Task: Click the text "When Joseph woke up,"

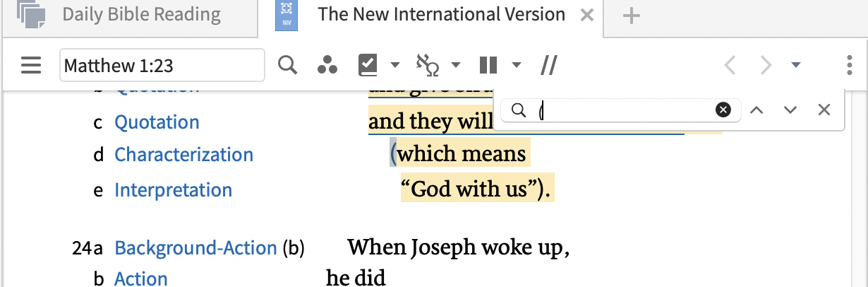Action: (x=459, y=247)
